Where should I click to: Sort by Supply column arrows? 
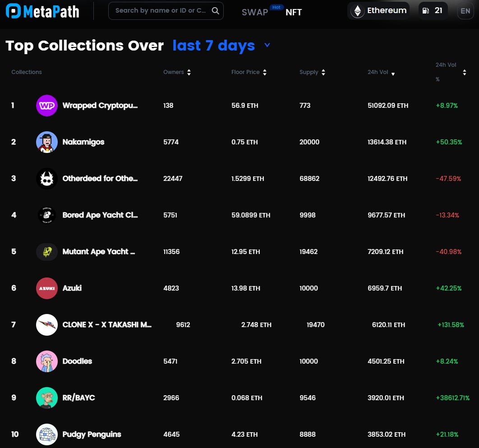click(323, 72)
